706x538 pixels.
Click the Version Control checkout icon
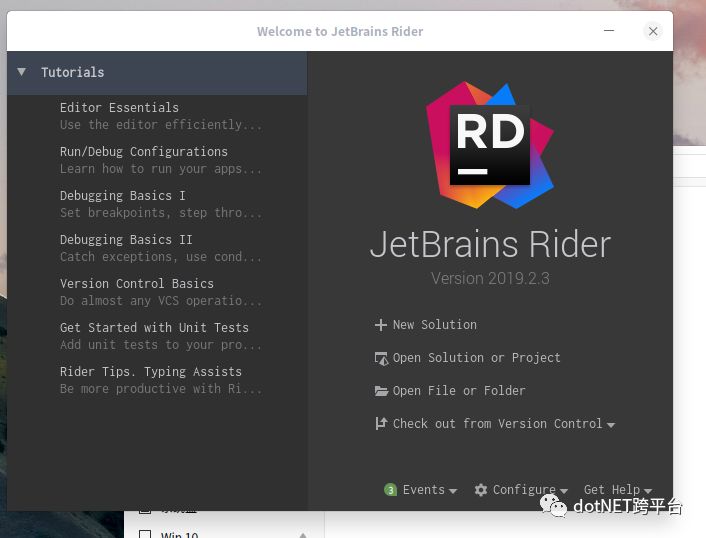pyautogui.click(x=381, y=423)
